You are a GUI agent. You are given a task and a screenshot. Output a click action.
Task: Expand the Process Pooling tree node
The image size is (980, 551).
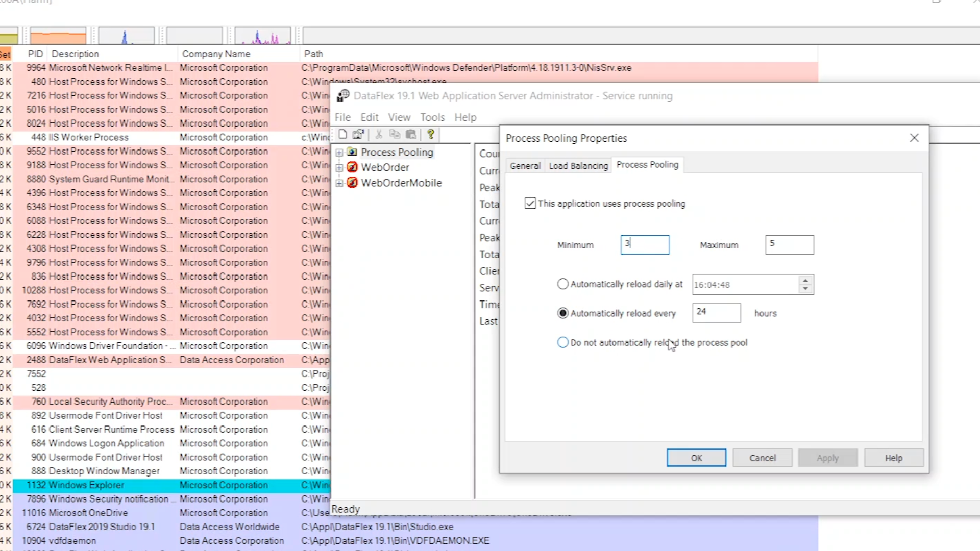(339, 152)
